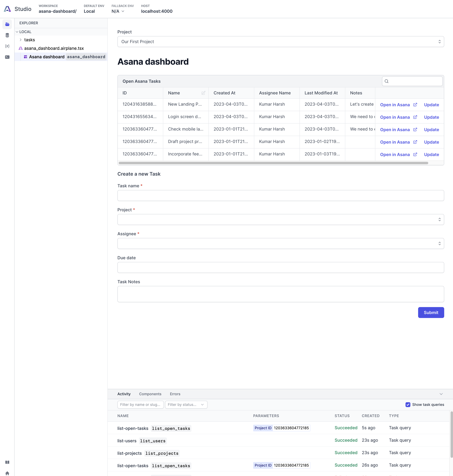Click the tasks table horizontal scrollbar

pos(273,163)
